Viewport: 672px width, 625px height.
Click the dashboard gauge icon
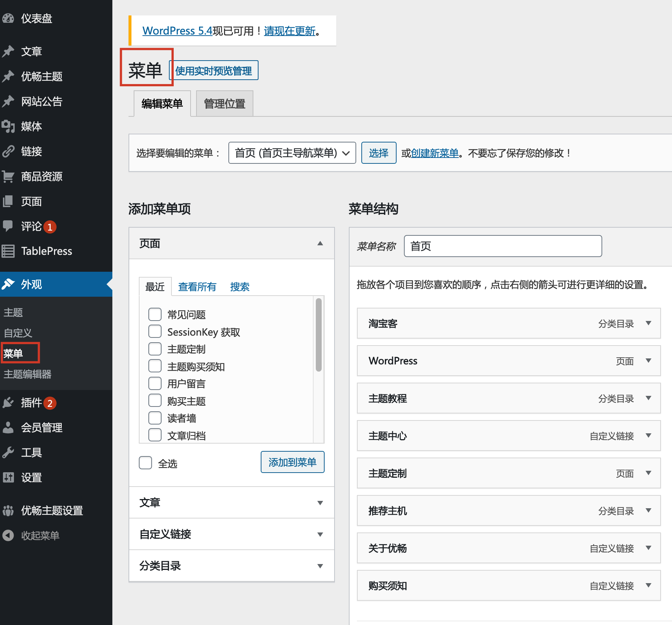[x=8, y=18]
